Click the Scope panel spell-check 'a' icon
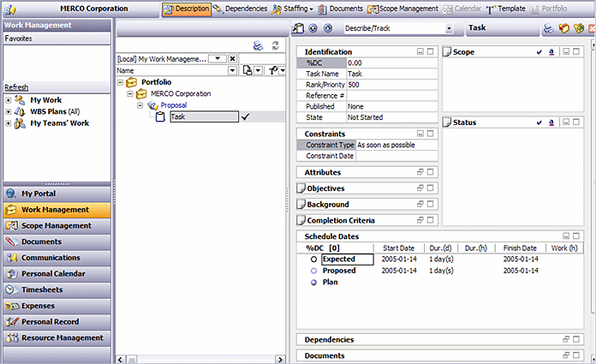Image resolution: width=596 pixels, height=364 pixels. click(551, 52)
